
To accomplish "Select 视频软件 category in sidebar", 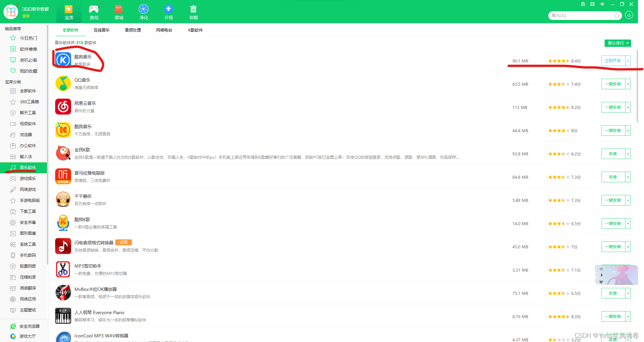I will click(x=24, y=124).
